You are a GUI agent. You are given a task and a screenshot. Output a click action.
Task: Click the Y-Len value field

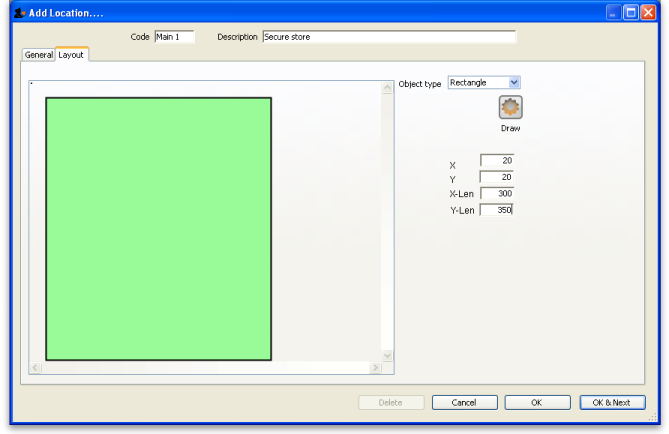click(497, 210)
